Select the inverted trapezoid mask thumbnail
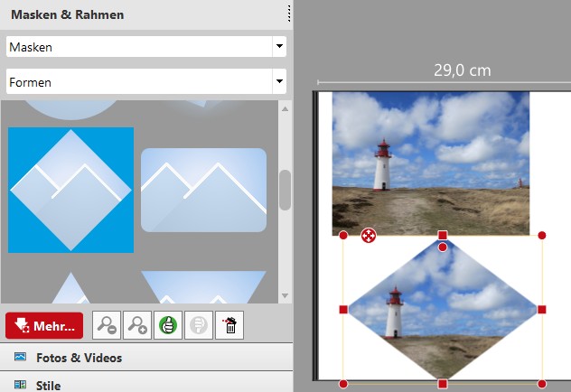571x392 pixels. pyautogui.click(x=203, y=287)
